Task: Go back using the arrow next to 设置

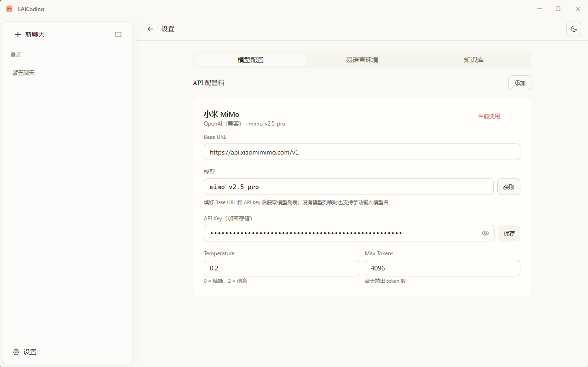Action: (x=150, y=29)
